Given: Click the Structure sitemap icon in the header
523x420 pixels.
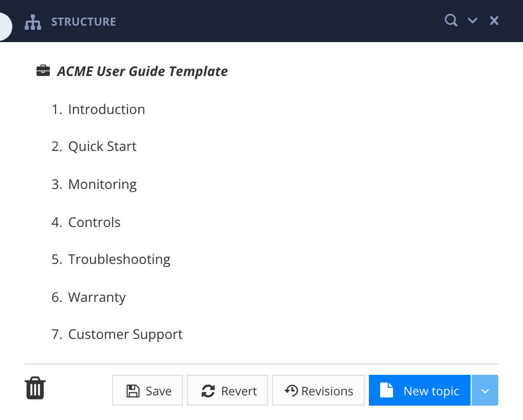Looking at the screenshot, I should [33, 22].
